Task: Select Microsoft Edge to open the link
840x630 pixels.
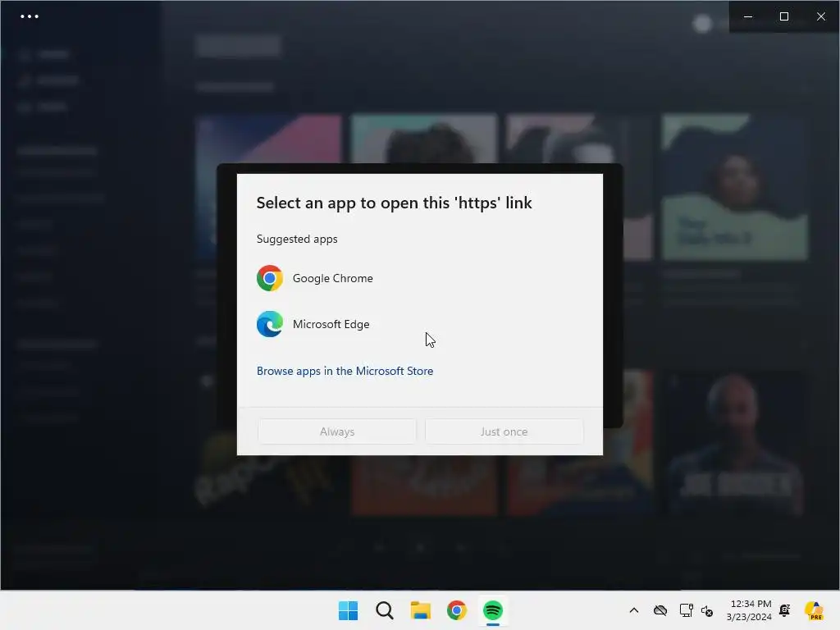Action: click(x=419, y=324)
